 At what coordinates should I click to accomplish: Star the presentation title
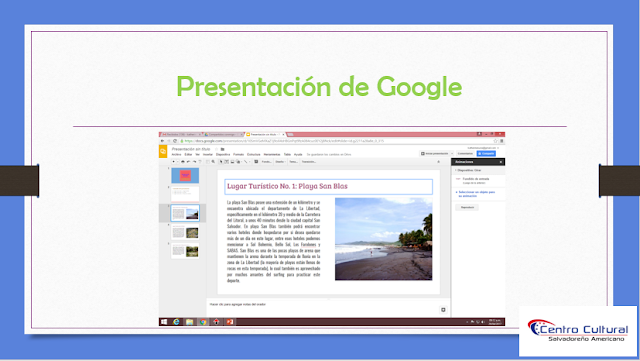217,149
